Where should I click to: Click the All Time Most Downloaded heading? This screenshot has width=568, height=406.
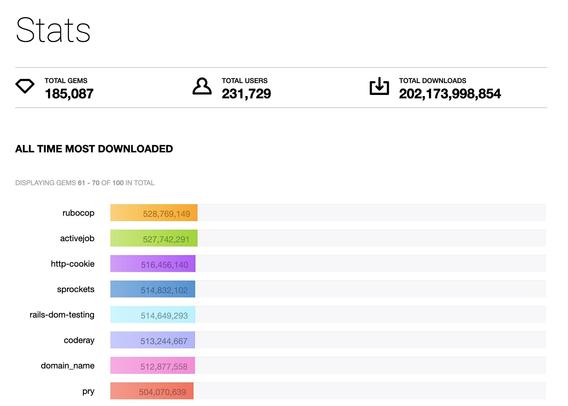(94, 149)
